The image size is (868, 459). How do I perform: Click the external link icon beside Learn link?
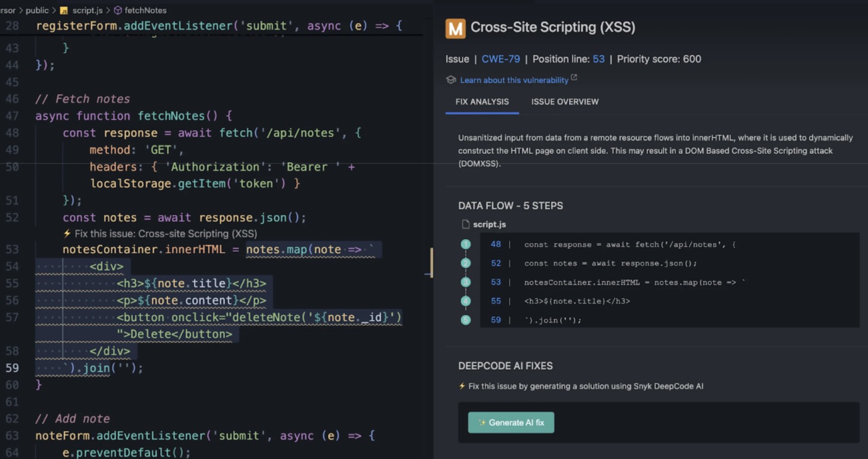tap(574, 77)
